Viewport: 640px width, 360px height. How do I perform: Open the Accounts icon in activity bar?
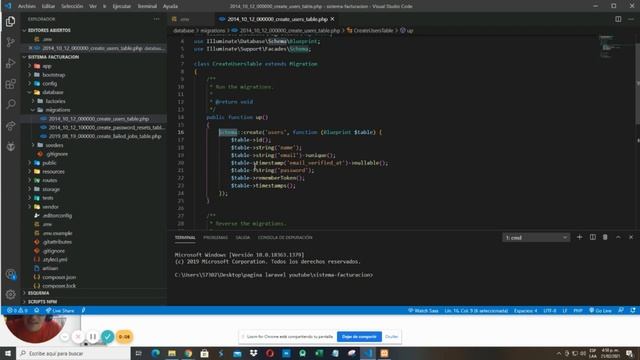pyautogui.click(x=11, y=274)
